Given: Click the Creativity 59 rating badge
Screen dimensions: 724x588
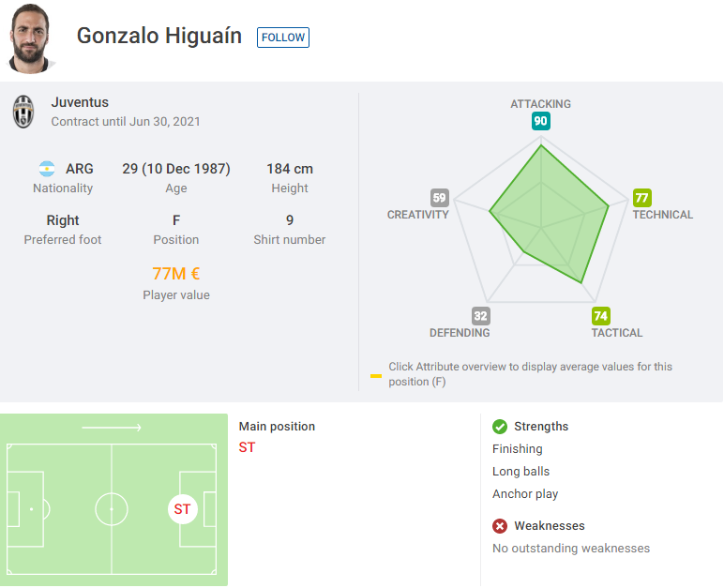Looking at the screenshot, I should pyautogui.click(x=439, y=198).
